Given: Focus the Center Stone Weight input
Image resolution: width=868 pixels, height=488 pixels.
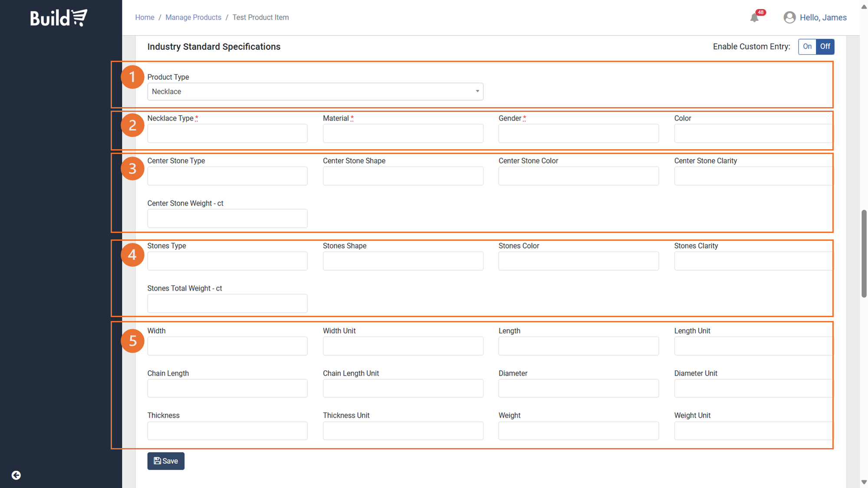Looking at the screenshot, I should pyautogui.click(x=227, y=219).
